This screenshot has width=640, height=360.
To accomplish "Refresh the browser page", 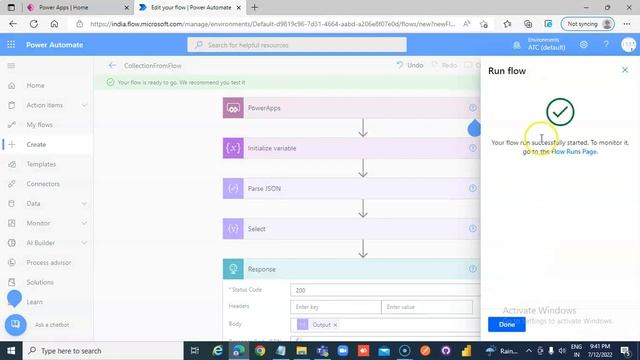I will [33, 24].
